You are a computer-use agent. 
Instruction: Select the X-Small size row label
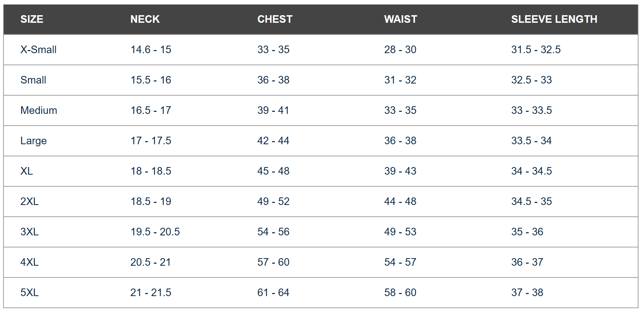[38, 50]
